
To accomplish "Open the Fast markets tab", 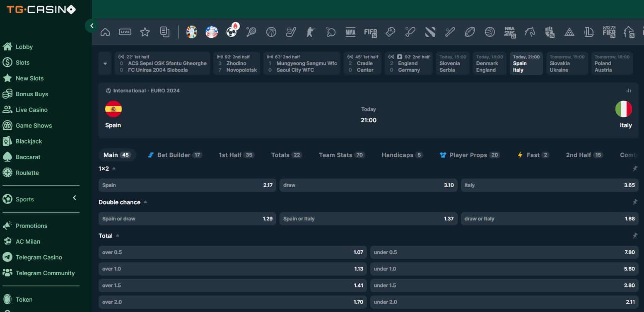I will click(533, 155).
